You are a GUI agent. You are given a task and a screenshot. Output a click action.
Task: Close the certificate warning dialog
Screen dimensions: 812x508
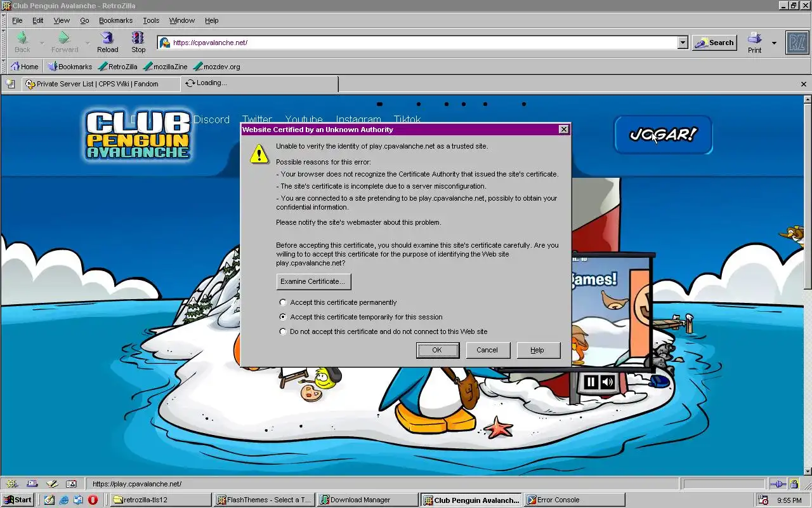563,130
